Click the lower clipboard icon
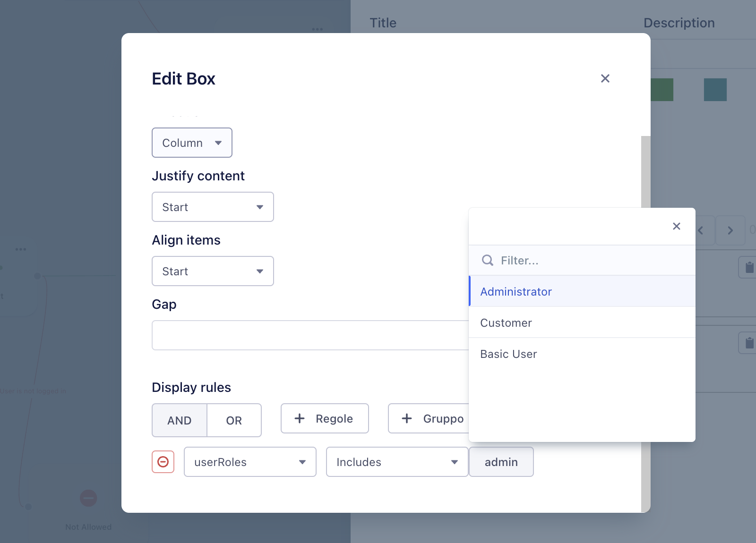Screen dimensions: 756x543 click(749, 342)
